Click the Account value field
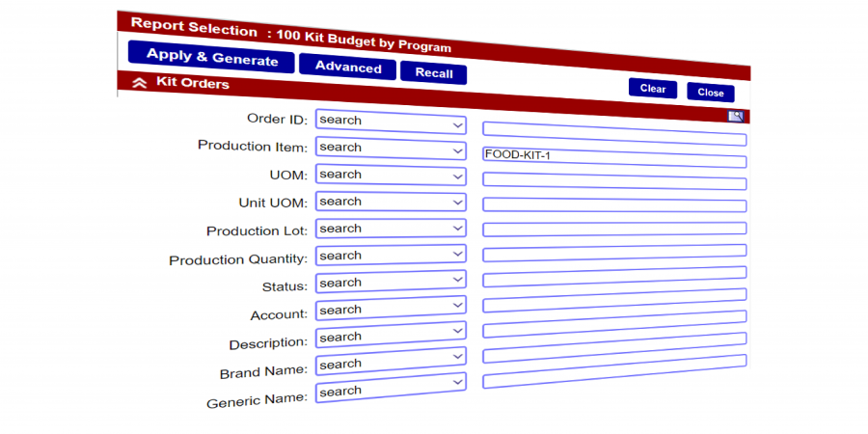Image resolution: width=868 pixels, height=434 pixels. tap(614, 300)
